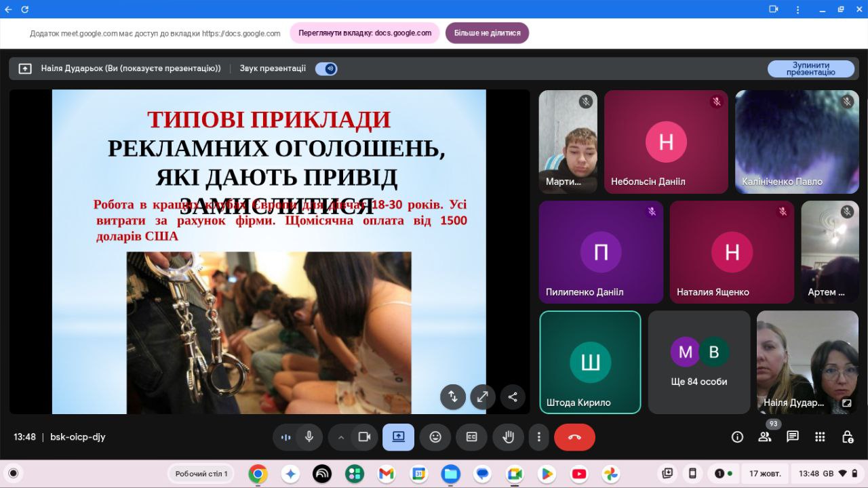Select Небольсін Даніїл participant tile

(666, 142)
